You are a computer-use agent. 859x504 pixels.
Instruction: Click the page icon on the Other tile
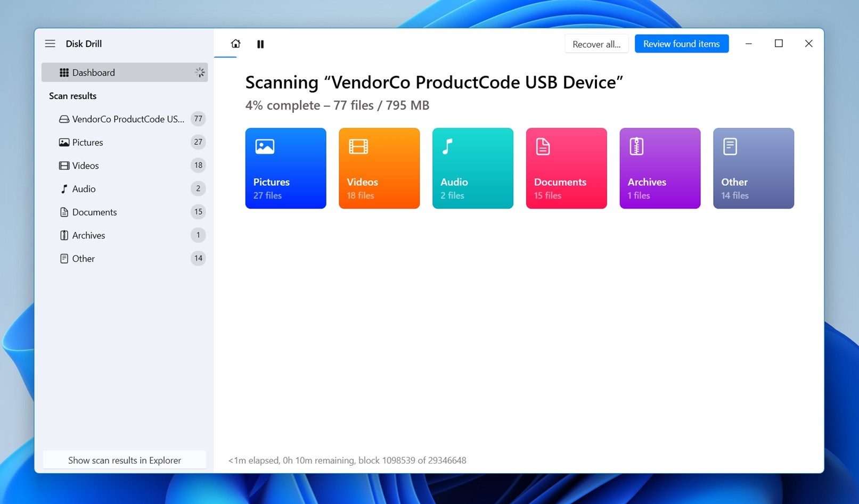[730, 146]
